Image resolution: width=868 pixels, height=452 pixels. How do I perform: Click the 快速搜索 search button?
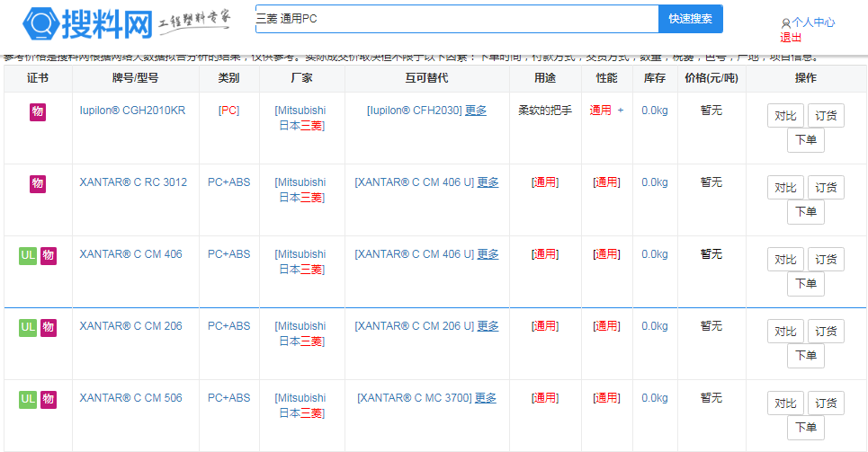pos(690,19)
